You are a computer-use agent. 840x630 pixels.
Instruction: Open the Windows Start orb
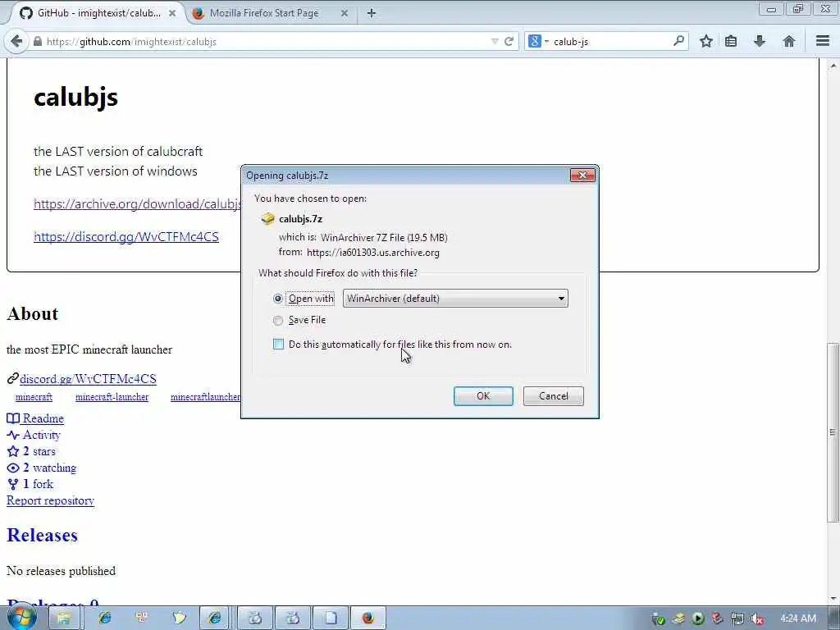(22, 618)
